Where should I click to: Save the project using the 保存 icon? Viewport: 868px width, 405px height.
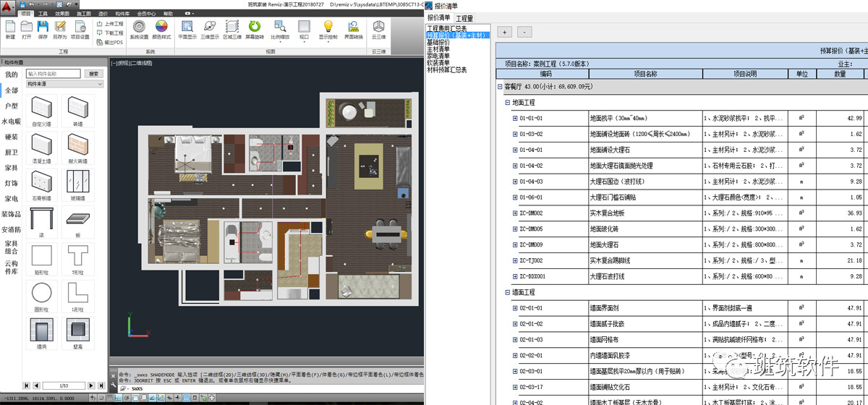(43, 29)
